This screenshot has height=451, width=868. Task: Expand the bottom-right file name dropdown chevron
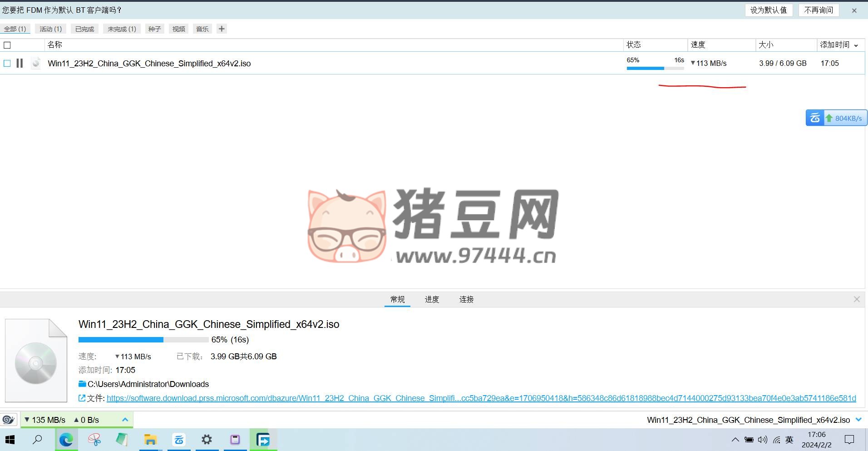[x=858, y=420]
